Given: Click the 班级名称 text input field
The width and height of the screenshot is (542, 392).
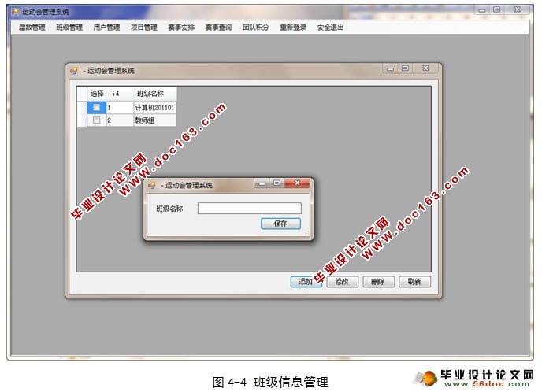Looking at the screenshot, I should coord(249,209).
